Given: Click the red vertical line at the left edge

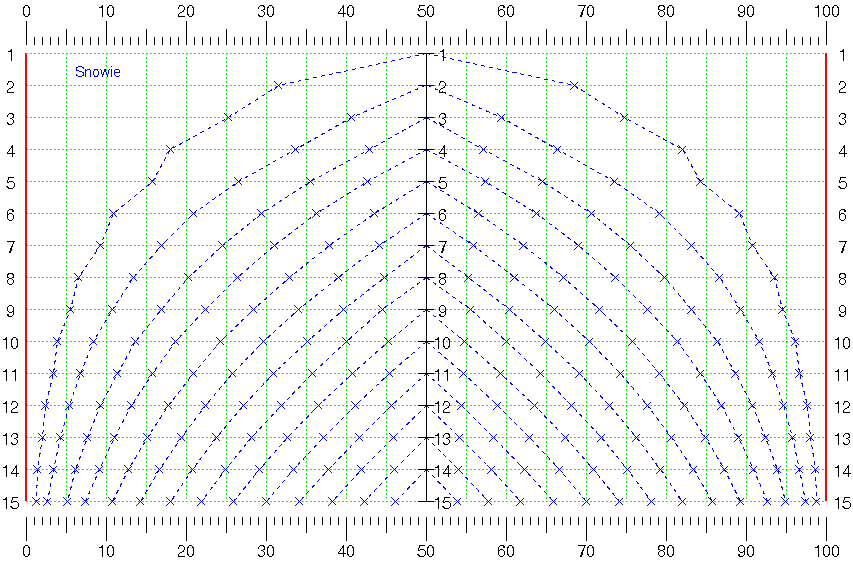Looking at the screenshot, I should 26,277.
